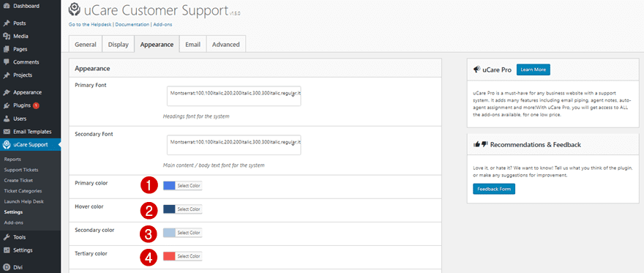Click Select Color for Primary color

tap(189, 186)
